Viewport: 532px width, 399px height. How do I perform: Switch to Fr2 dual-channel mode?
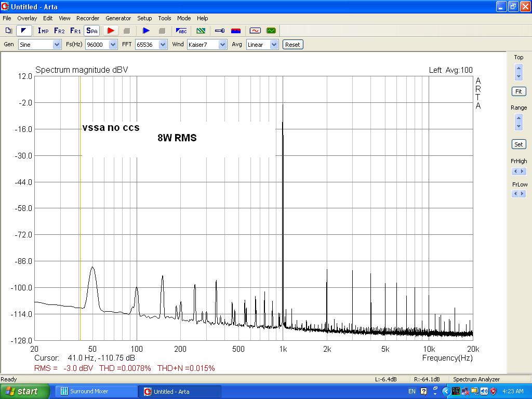59,31
